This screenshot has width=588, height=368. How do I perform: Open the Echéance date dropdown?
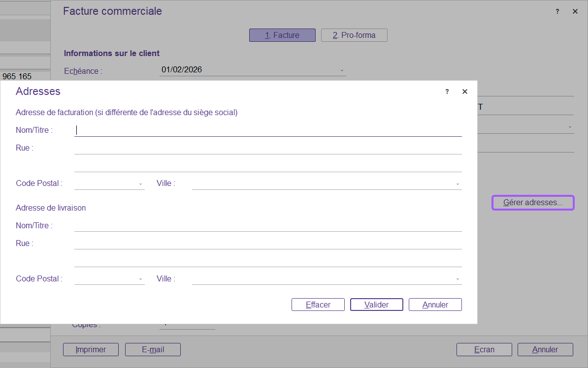click(342, 70)
